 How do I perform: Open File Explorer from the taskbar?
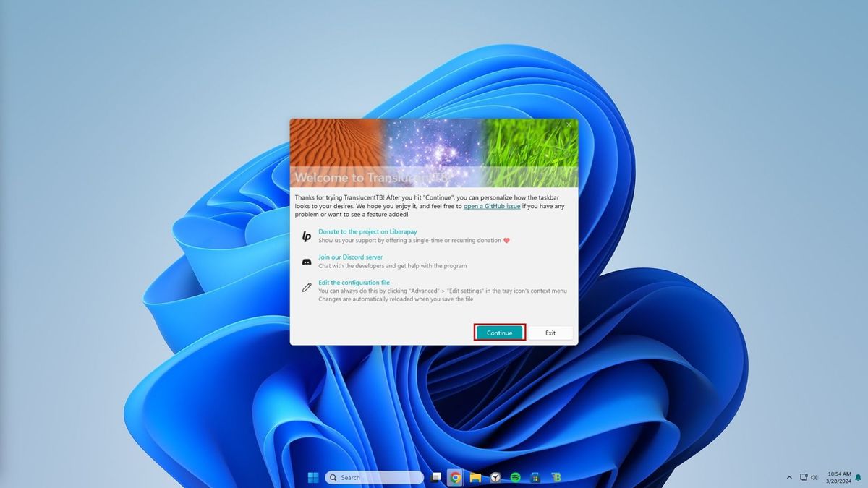pos(475,477)
